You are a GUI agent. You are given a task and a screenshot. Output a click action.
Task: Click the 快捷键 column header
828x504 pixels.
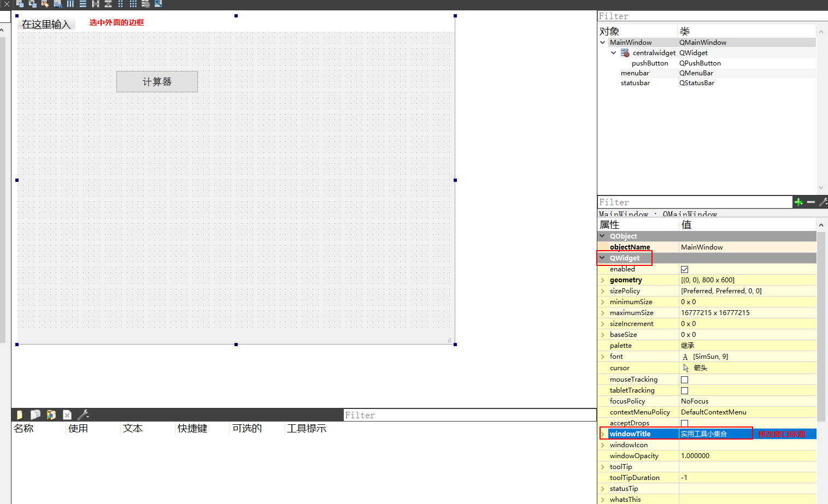pyautogui.click(x=192, y=429)
